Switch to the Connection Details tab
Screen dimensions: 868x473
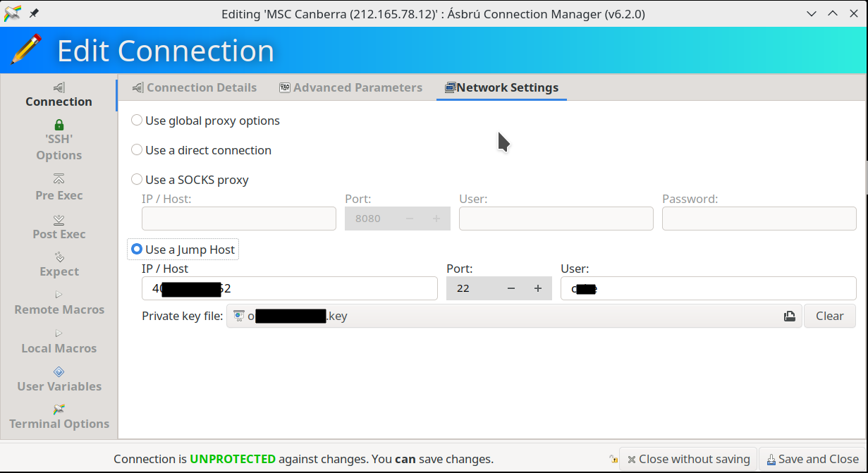tap(195, 87)
